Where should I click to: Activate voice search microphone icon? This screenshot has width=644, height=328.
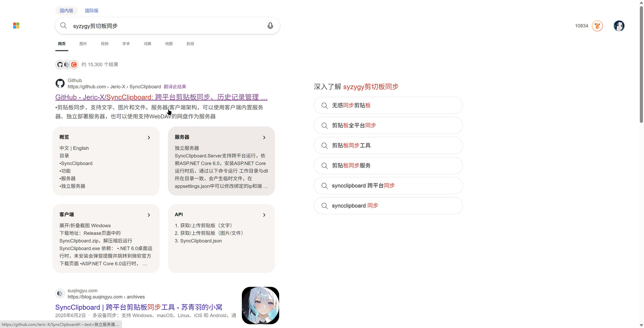point(270,26)
